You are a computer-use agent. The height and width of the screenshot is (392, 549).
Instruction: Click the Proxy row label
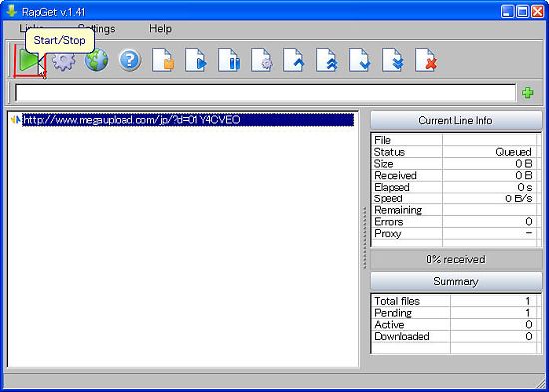[x=387, y=233]
